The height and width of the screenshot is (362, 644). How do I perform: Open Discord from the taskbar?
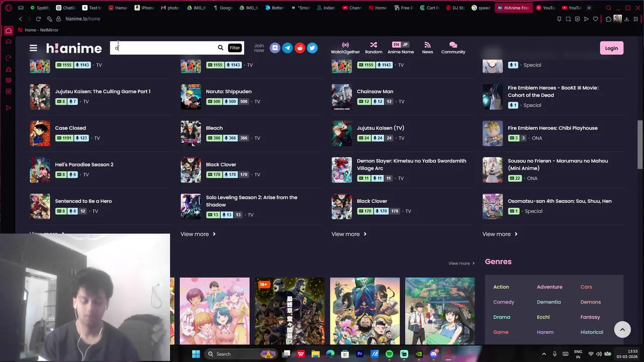point(434,354)
